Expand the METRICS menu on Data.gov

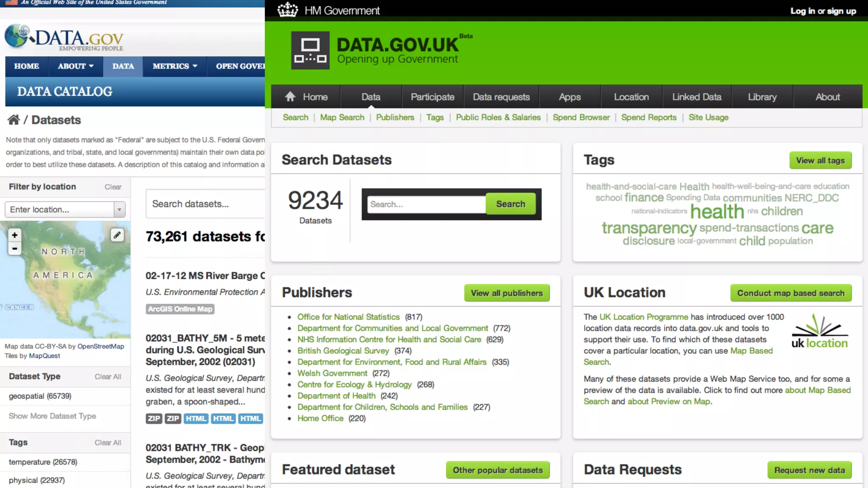(x=175, y=66)
